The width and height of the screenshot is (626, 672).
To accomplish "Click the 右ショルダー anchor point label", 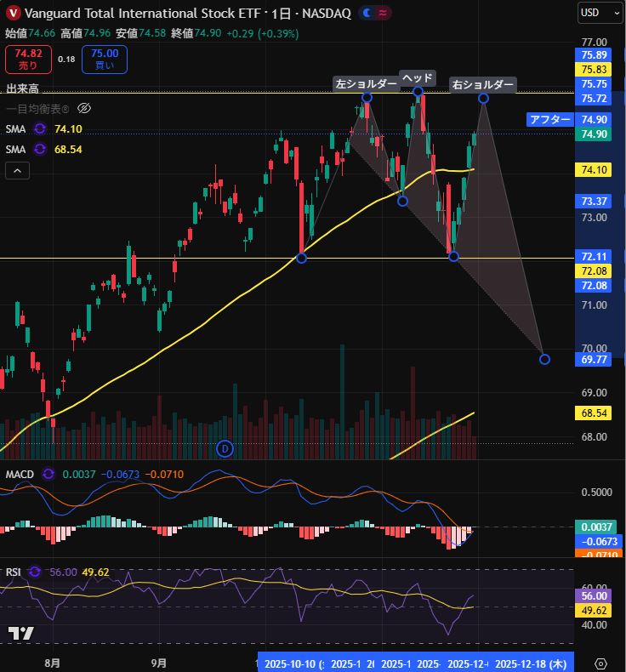I will [482, 85].
